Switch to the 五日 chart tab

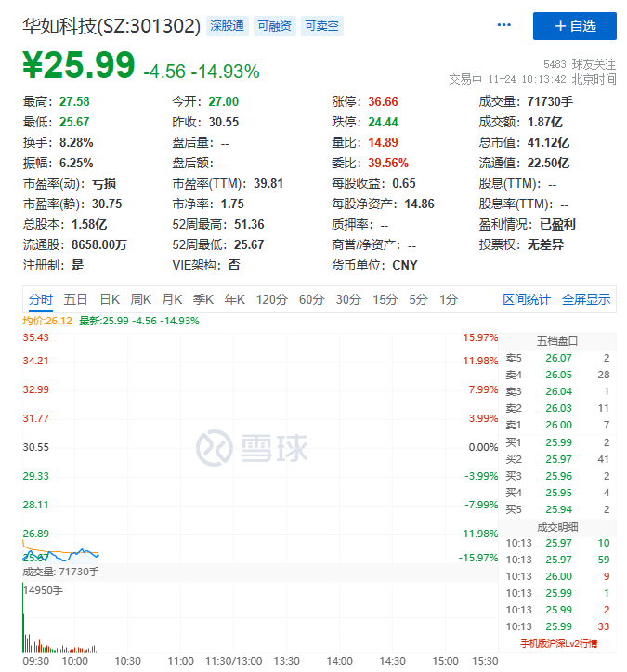[x=75, y=299]
